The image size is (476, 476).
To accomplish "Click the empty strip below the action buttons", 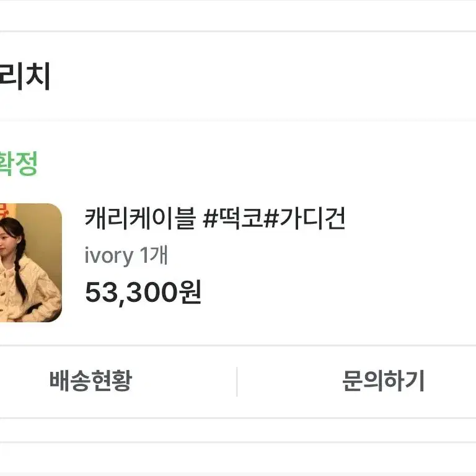I will pos(238,431).
